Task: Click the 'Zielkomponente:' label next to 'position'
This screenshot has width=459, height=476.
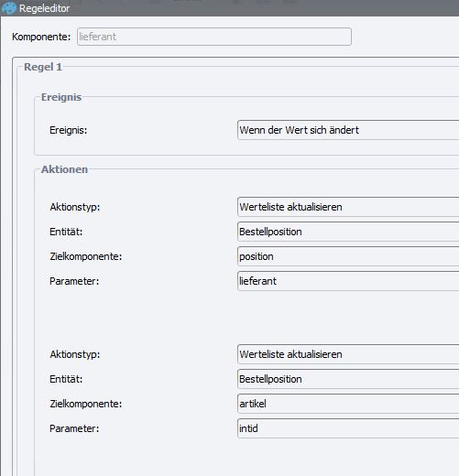Action: 86,256
